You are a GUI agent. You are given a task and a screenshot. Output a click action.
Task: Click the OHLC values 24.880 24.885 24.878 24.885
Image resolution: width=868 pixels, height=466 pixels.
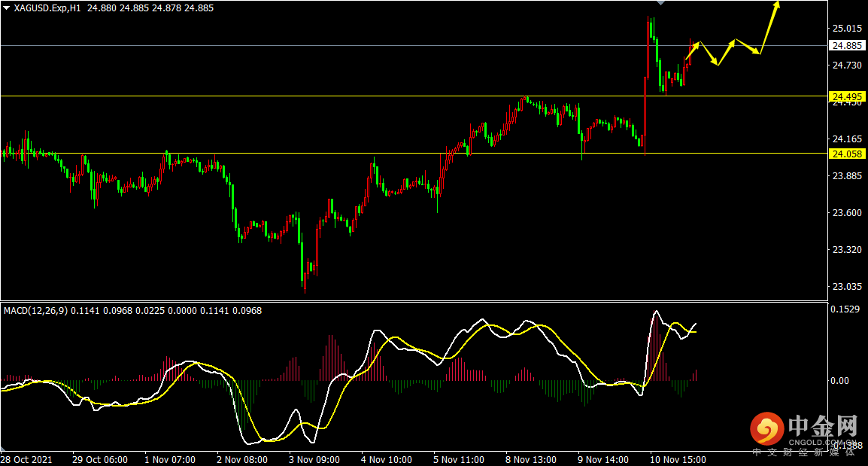[150, 8]
